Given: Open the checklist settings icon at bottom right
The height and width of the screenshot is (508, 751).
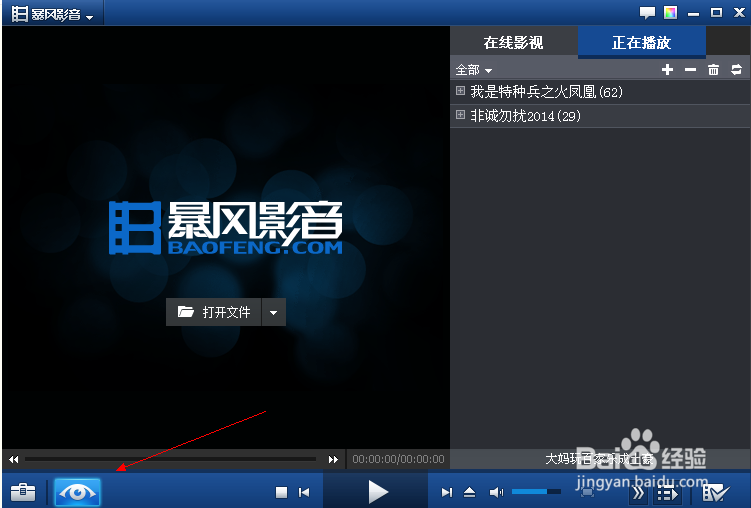Looking at the screenshot, I should (x=716, y=493).
